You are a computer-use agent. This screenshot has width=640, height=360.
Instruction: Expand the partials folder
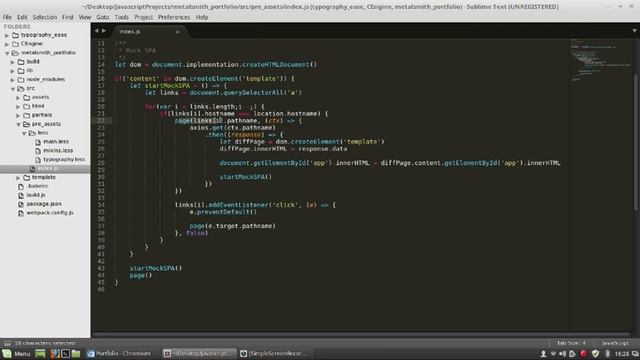(18, 116)
